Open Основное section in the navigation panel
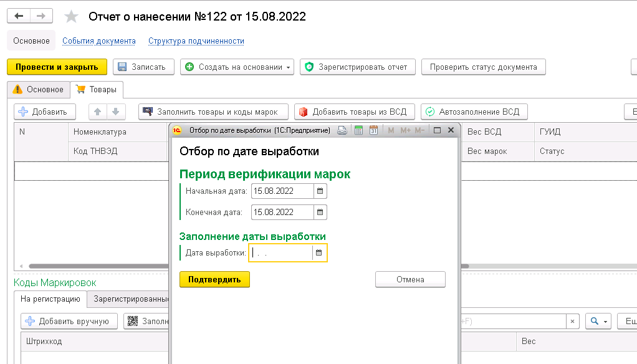637x364 pixels. 31,41
